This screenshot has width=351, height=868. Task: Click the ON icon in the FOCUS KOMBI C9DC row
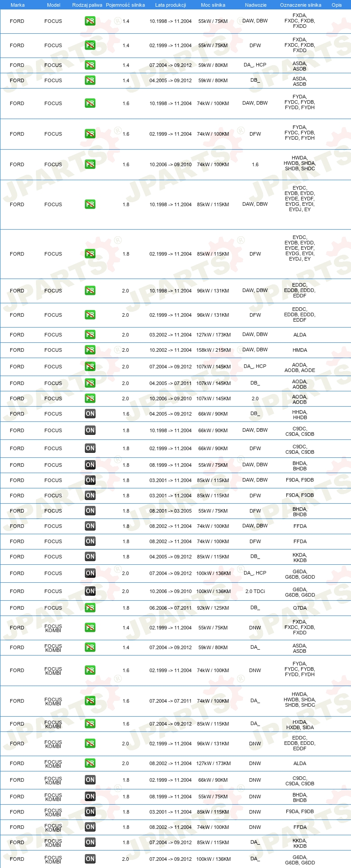click(90, 780)
